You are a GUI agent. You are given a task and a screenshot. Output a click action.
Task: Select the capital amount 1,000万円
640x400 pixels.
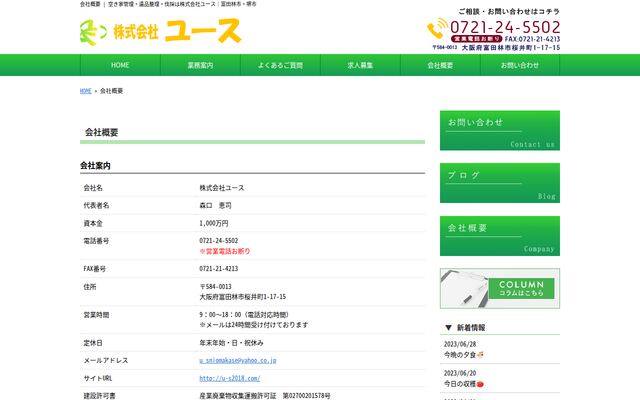click(x=214, y=223)
